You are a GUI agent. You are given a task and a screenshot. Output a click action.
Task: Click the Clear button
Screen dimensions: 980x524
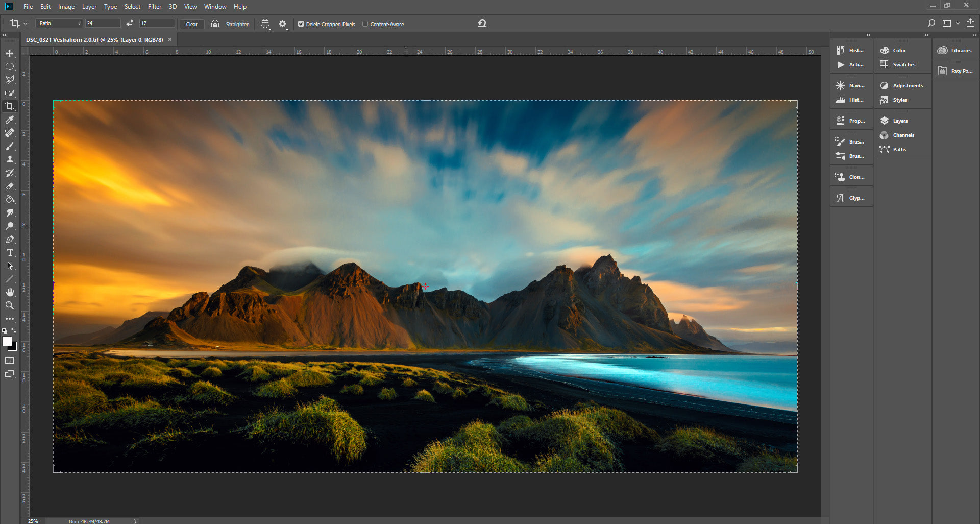(x=192, y=24)
